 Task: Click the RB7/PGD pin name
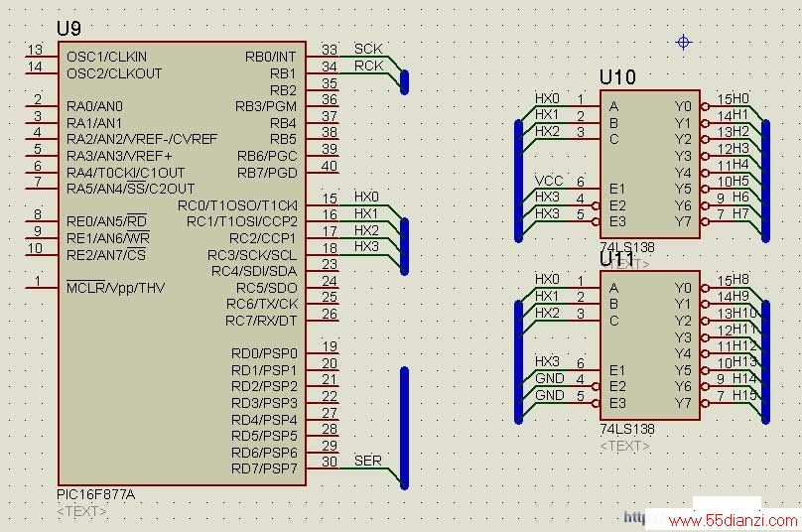(267, 173)
